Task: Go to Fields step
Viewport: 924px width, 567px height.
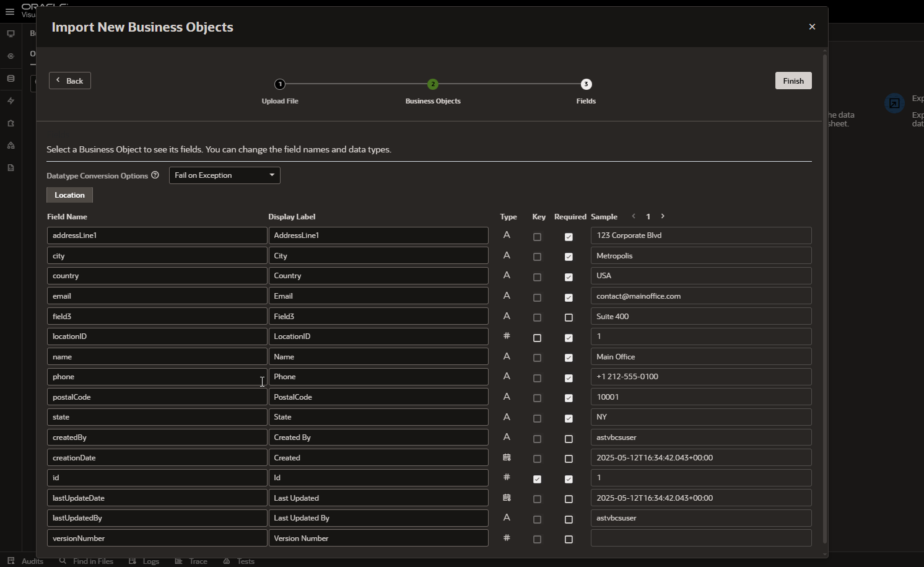Action: 586,90
